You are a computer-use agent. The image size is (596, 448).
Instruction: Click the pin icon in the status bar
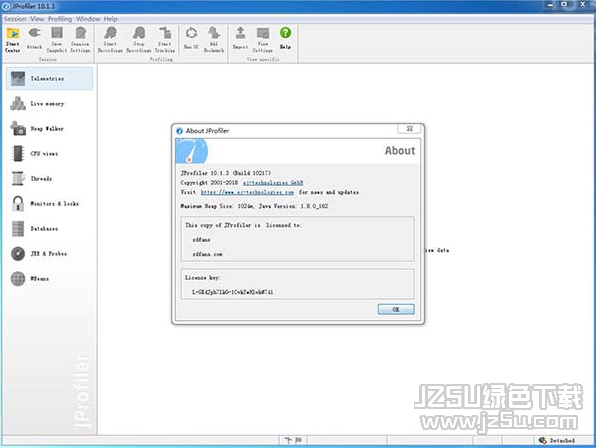288,440
